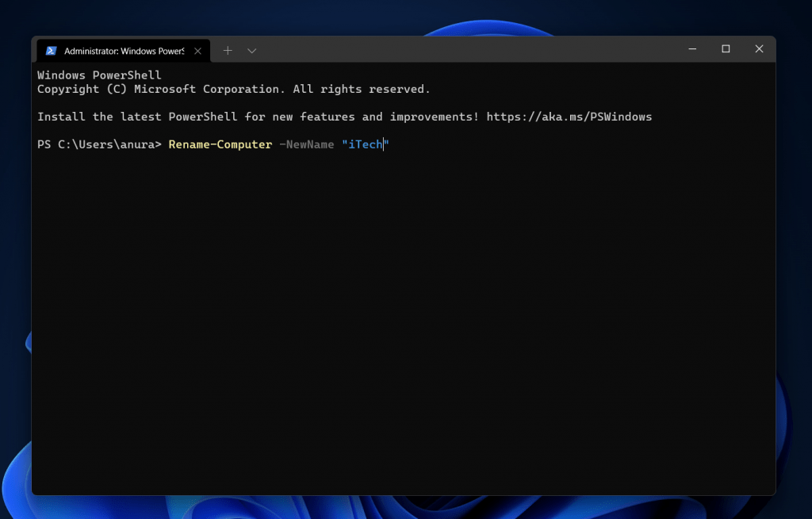Click the Windows PowerShell header line
This screenshot has height=519, width=812.
pos(98,75)
